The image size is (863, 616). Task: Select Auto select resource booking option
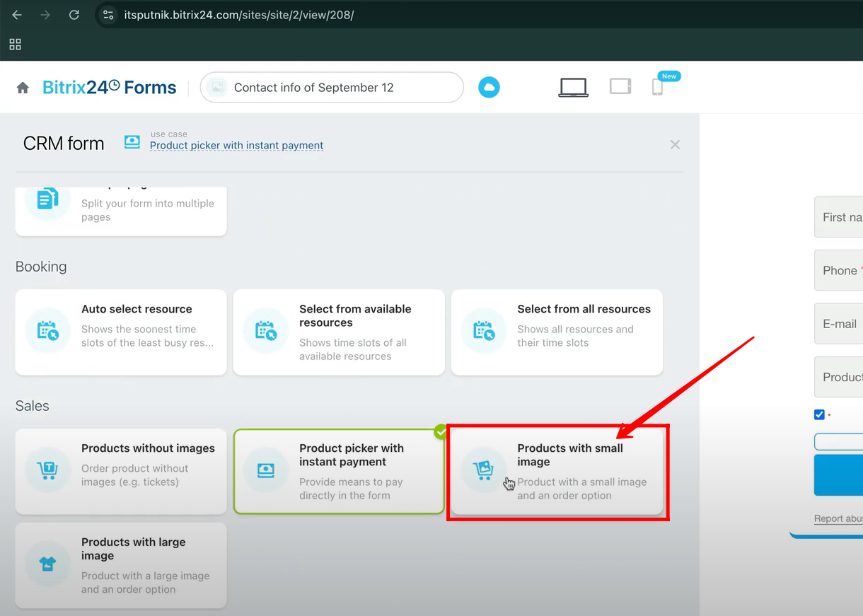coord(121,332)
